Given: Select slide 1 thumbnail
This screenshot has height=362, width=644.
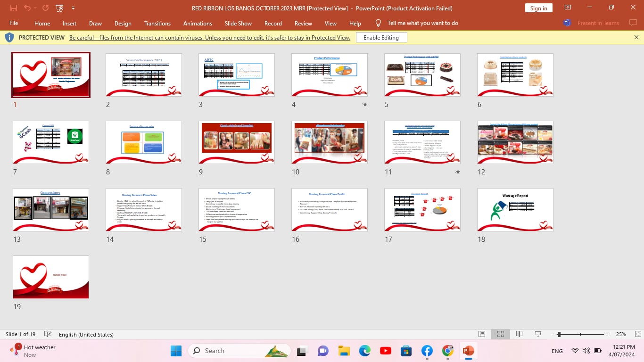Looking at the screenshot, I should click(51, 75).
